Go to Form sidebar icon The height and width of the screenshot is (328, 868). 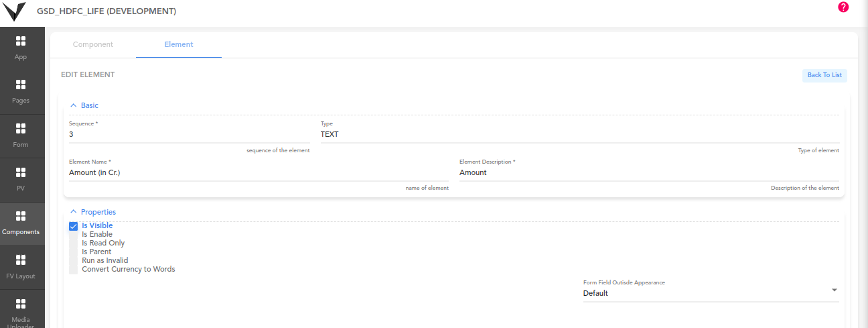(x=21, y=136)
